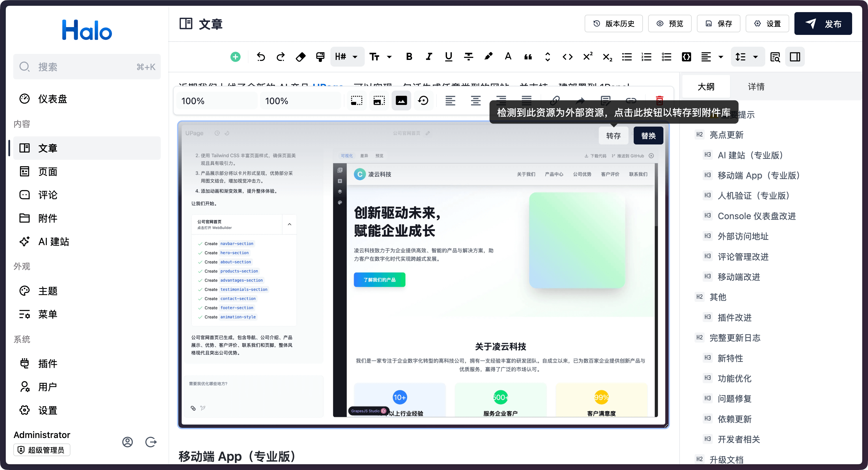Screen dimensions: 868x470
Task: Toggle the right sidebar panel icon
Action: (x=795, y=57)
